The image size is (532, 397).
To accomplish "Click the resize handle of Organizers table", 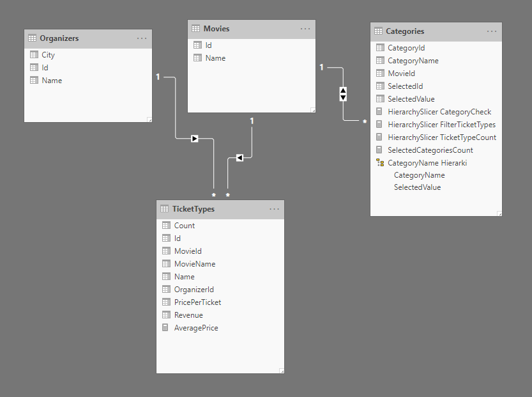I will click(x=149, y=120).
